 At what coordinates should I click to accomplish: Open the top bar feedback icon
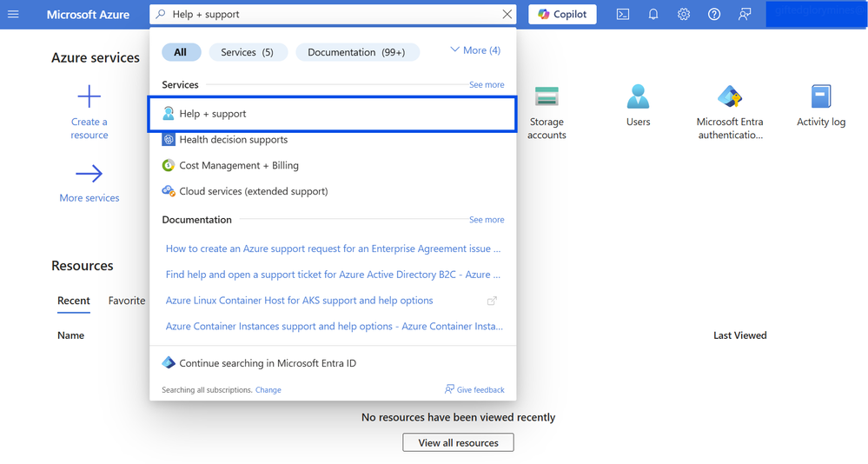pos(745,15)
